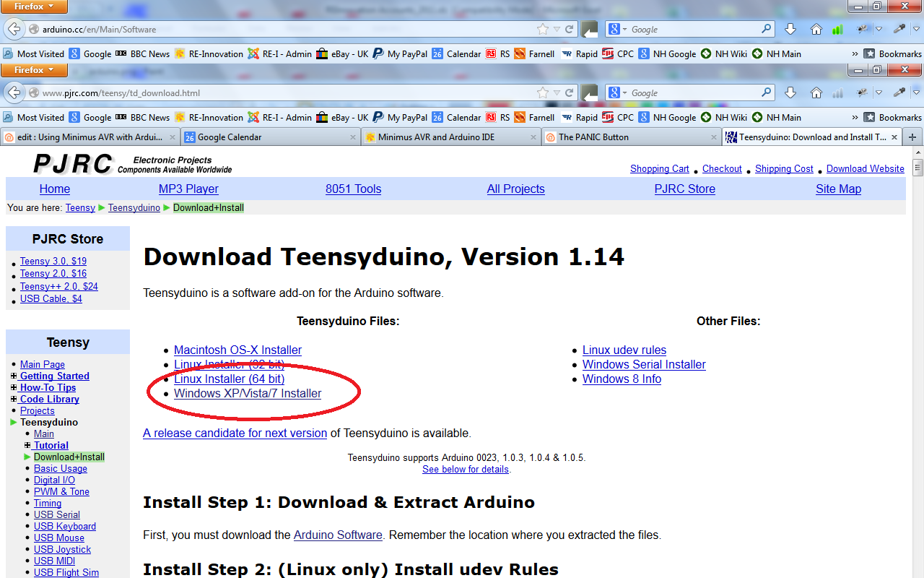
Task: Open the USB Keyboard sidebar link
Action: [65, 527]
